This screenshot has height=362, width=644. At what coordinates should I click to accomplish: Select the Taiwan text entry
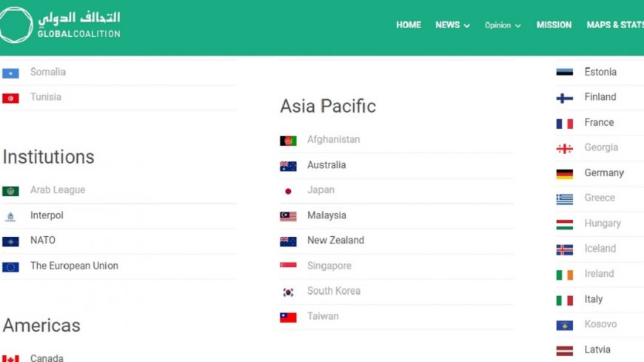pyautogui.click(x=323, y=316)
